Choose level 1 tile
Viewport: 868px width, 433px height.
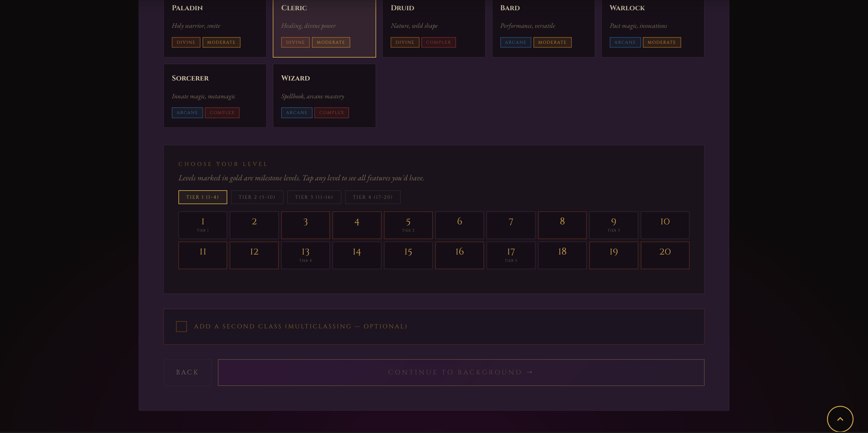[203, 225]
